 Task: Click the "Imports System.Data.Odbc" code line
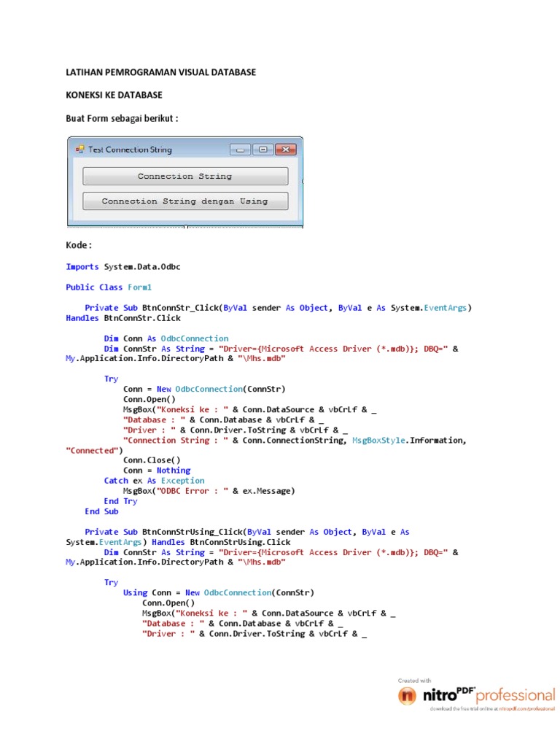[x=122, y=267]
